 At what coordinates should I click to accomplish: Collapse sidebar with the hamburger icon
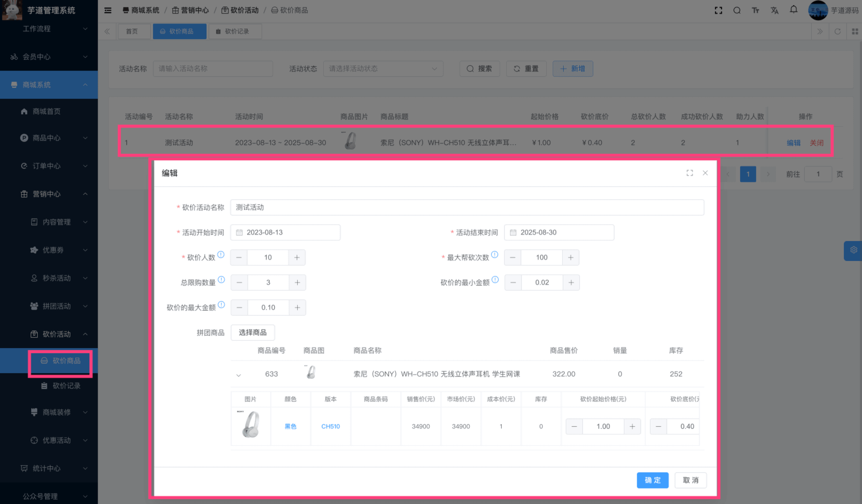click(108, 11)
